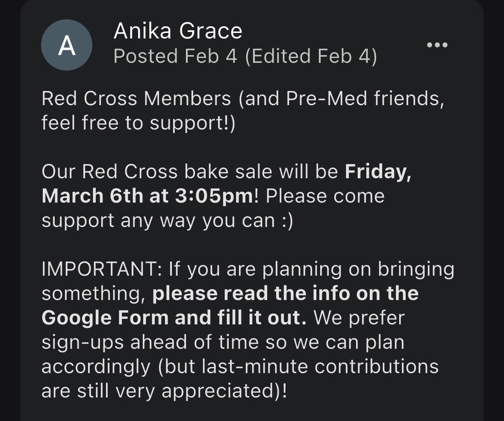504x421 pixels.
Task: Click the "are still very appreciated)!" line
Action: coord(164,391)
